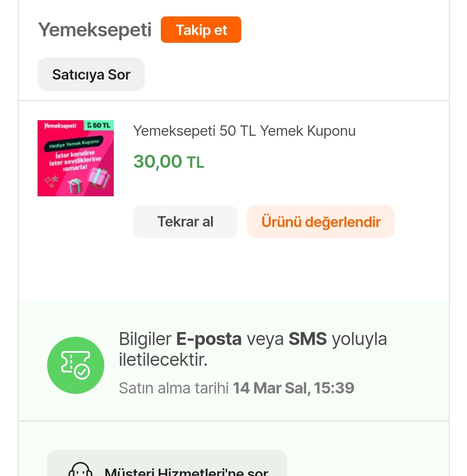Click the Yemeksepeti logo inside the coupon image
This screenshot has width=467, height=476.
[60, 126]
